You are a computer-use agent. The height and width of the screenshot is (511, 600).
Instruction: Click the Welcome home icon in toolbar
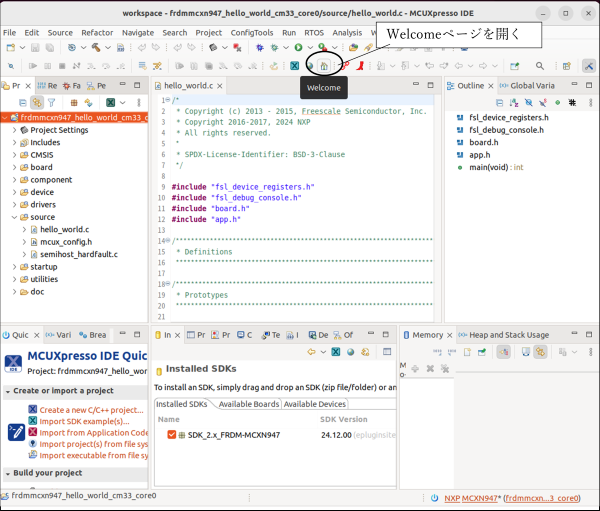click(x=323, y=66)
